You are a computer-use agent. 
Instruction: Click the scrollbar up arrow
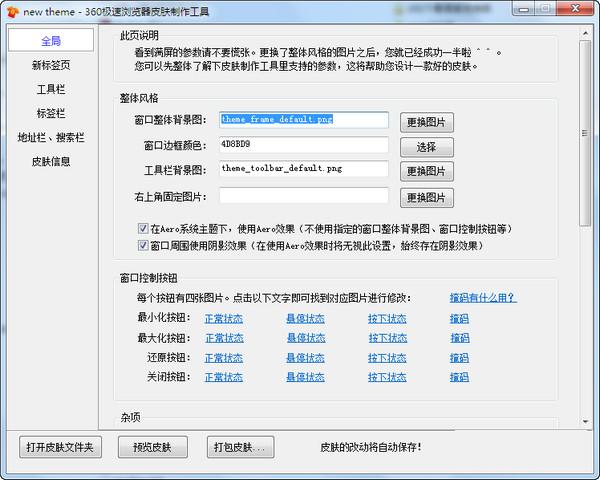585,34
